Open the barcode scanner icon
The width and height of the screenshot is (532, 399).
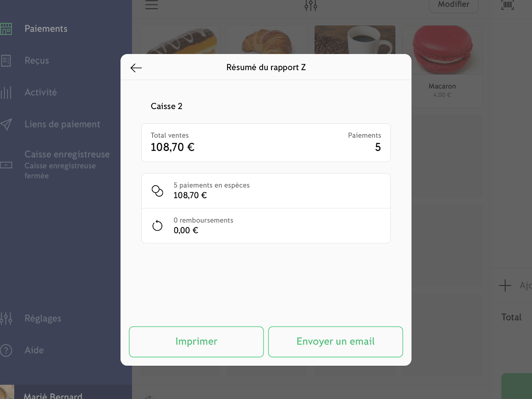[507, 5]
